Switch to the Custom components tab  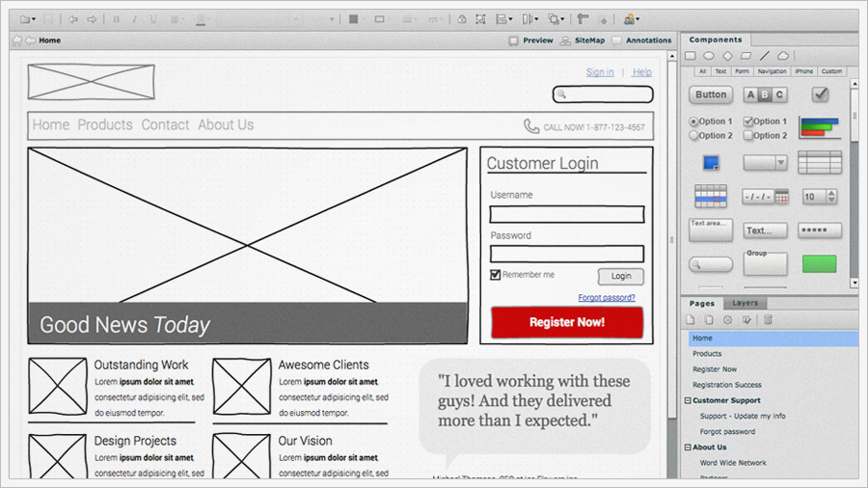(x=831, y=71)
